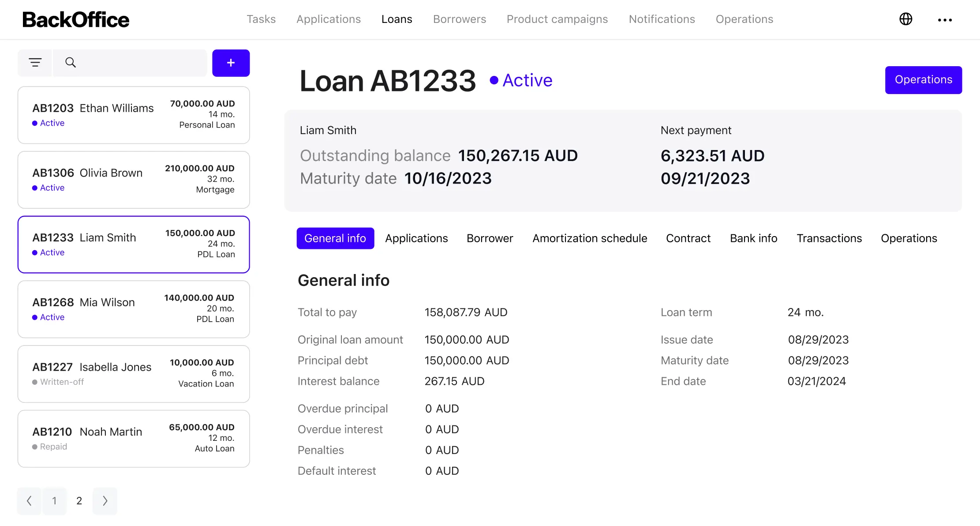Select Written-off loan AB1227 Isabella Jones

(134, 374)
